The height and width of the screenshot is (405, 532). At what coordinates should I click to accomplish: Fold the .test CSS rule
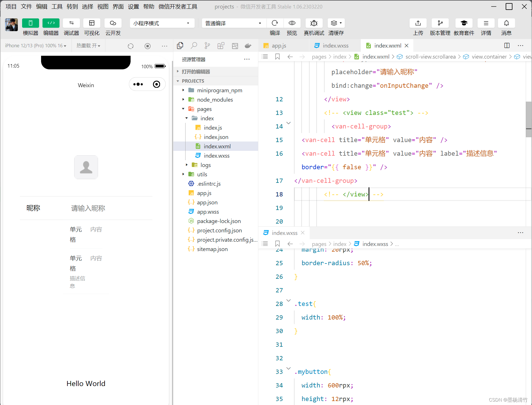coord(289,301)
